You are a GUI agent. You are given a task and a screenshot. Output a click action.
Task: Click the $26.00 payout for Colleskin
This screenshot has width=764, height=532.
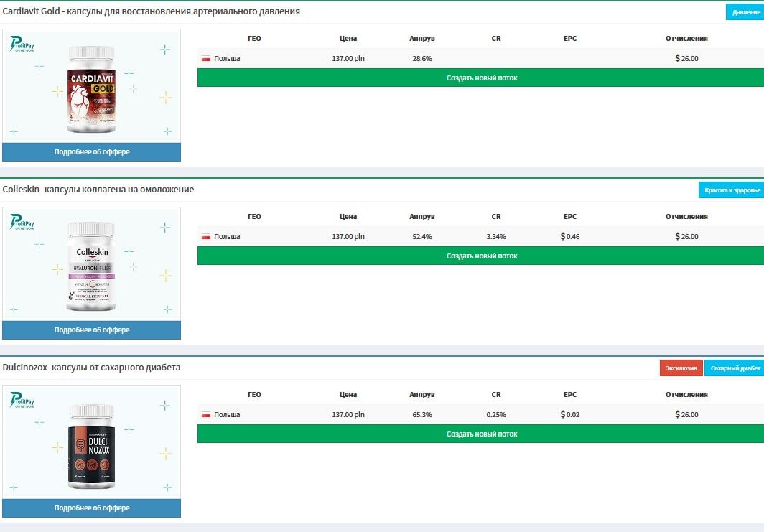point(686,237)
